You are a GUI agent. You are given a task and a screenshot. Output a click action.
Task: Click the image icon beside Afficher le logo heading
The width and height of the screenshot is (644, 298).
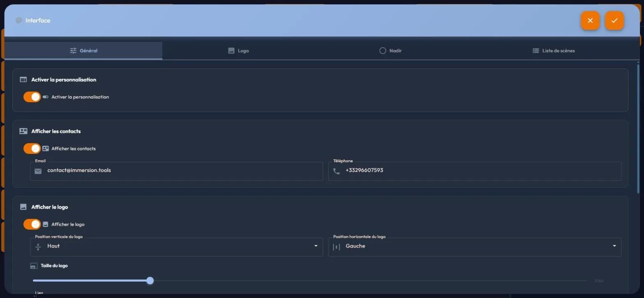23,207
